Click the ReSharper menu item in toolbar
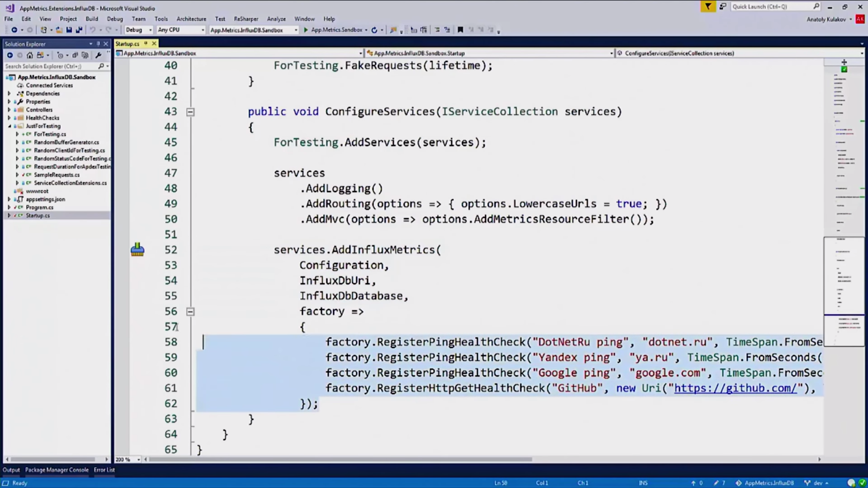 coord(246,19)
